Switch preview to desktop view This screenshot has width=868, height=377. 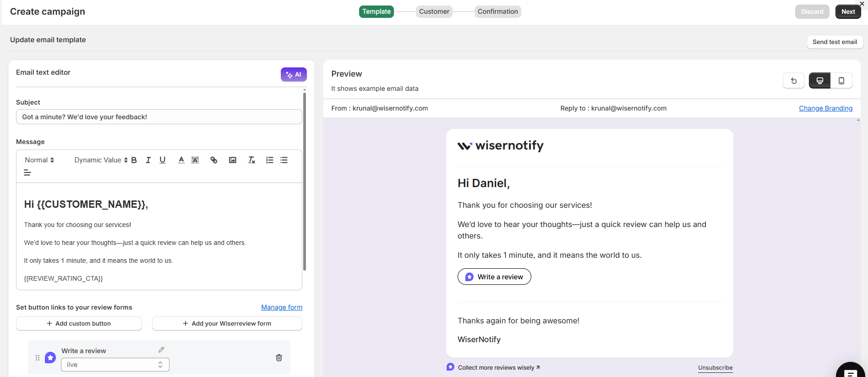(x=820, y=81)
